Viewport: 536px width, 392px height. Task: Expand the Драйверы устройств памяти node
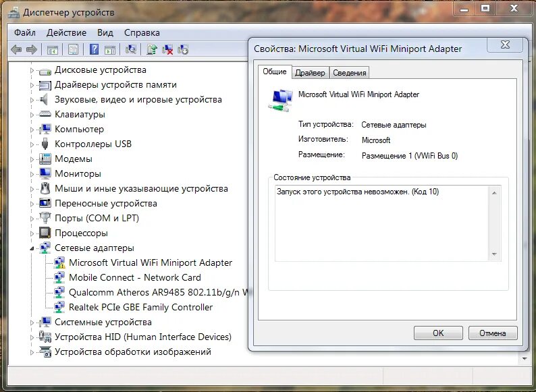point(32,85)
